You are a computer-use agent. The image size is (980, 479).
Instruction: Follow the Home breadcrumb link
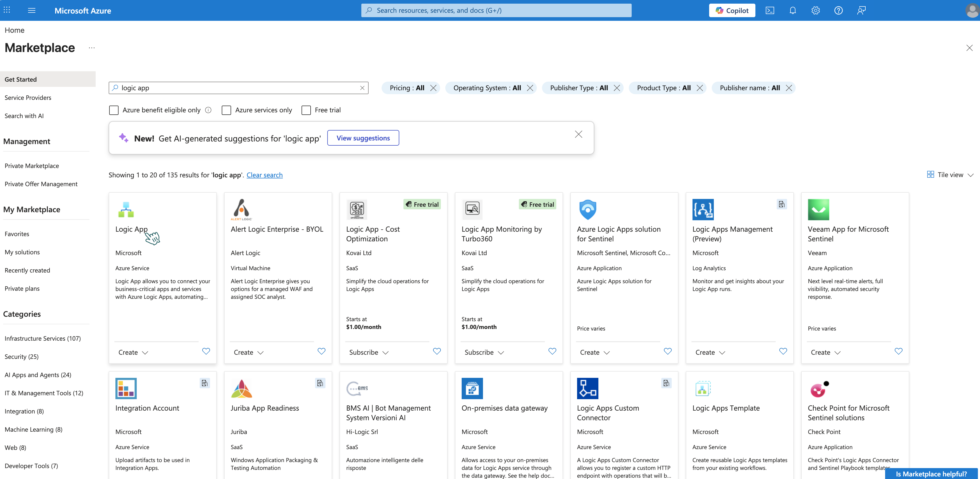click(15, 30)
